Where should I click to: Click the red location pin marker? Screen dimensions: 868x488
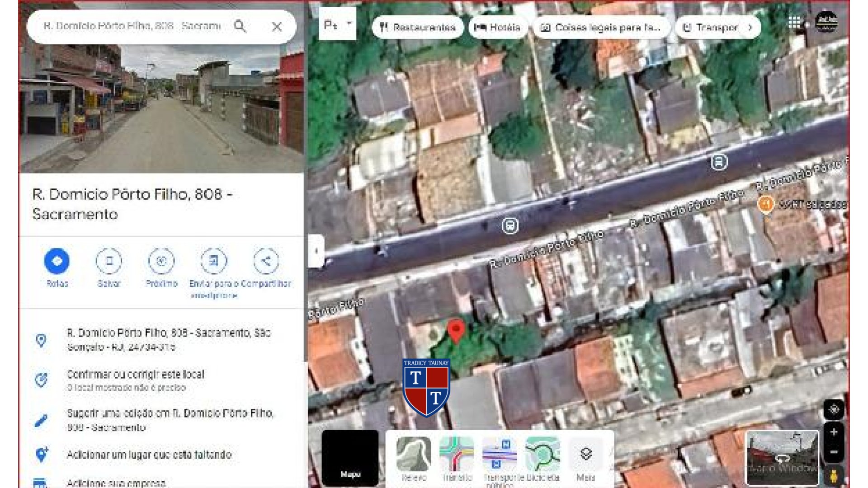[456, 331]
